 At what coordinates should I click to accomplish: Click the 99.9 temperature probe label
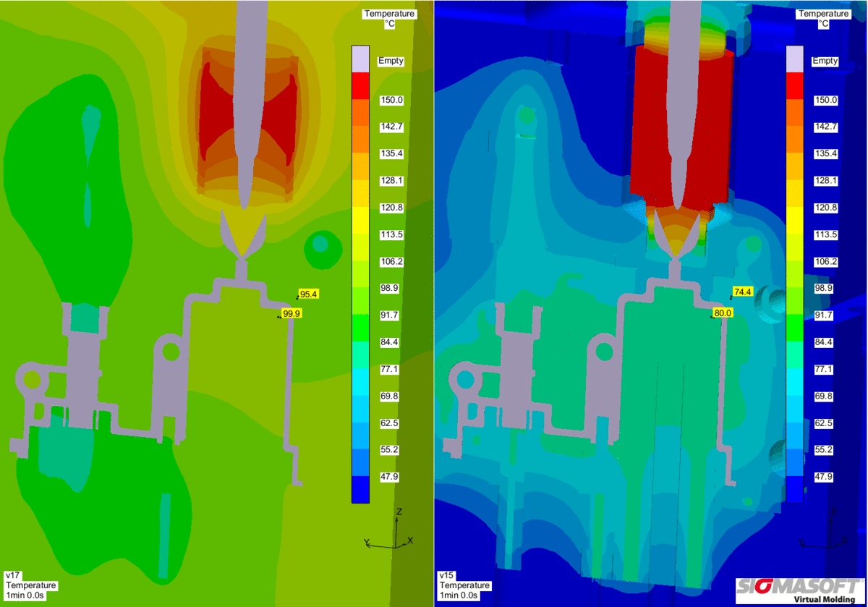tap(292, 313)
